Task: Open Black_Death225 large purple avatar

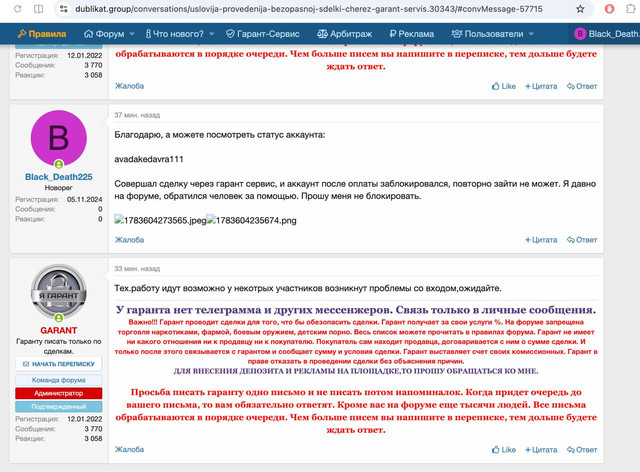Action: click(x=59, y=138)
